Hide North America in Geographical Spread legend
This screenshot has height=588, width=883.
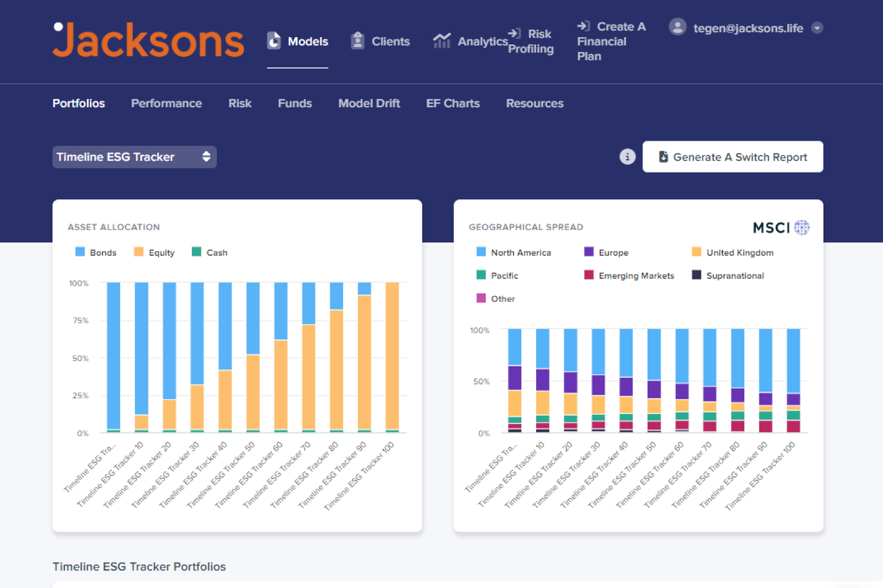click(x=514, y=252)
